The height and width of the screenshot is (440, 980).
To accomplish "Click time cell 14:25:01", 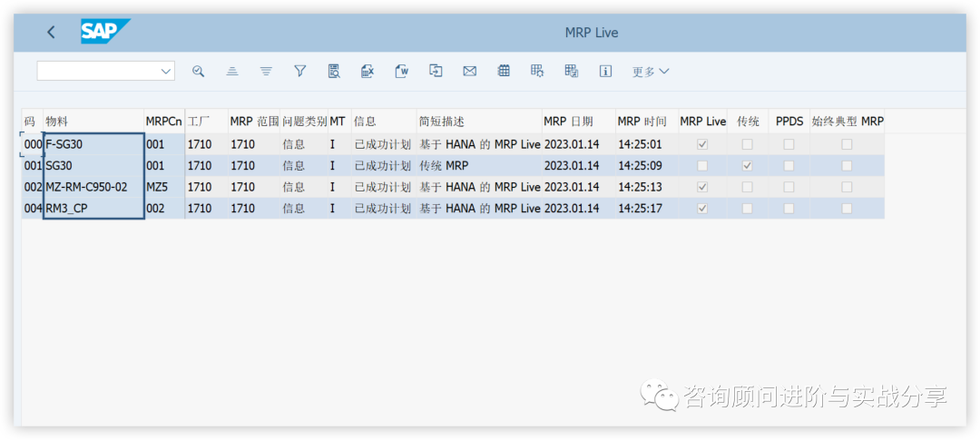I will point(647,144).
